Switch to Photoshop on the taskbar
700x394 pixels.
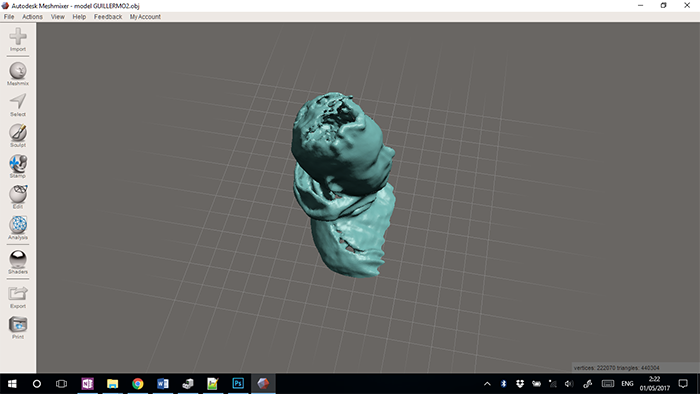coord(238,383)
